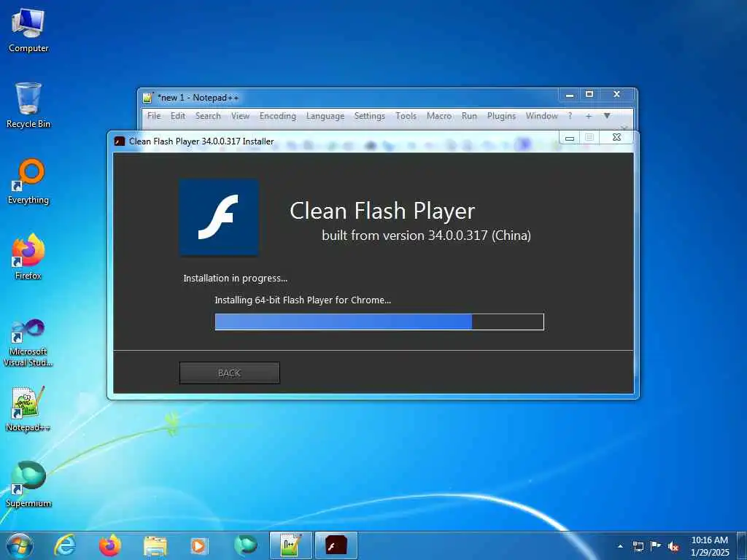Select the Firefox desktop shortcut
Viewport: 747px width, 560px height.
click(x=28, y=257)
